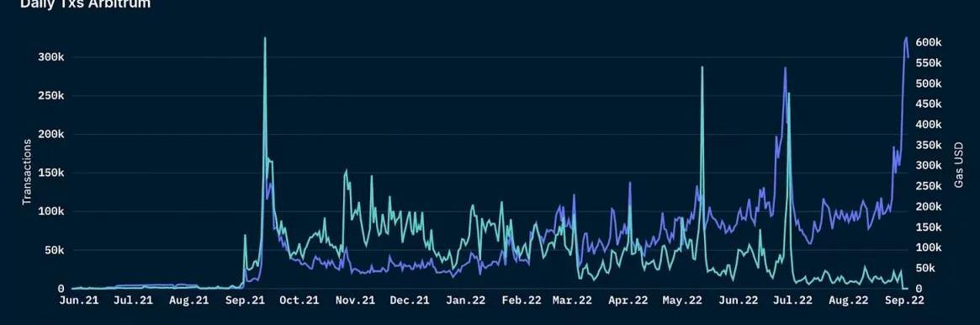The width and height of the screenshot is (980, 325).
Task: Click the Transactions axis title
Action: pos(27,173)
